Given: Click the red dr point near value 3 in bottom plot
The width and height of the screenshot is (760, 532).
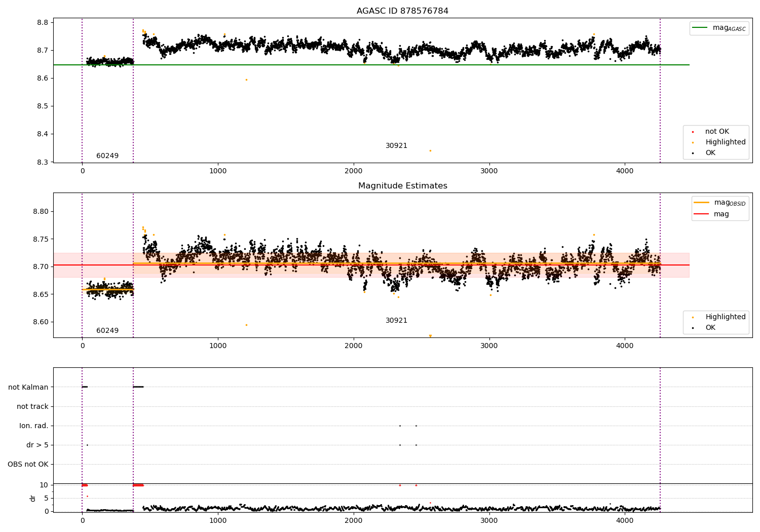Looking at the screenshot, I should click(x=430, y=503).
